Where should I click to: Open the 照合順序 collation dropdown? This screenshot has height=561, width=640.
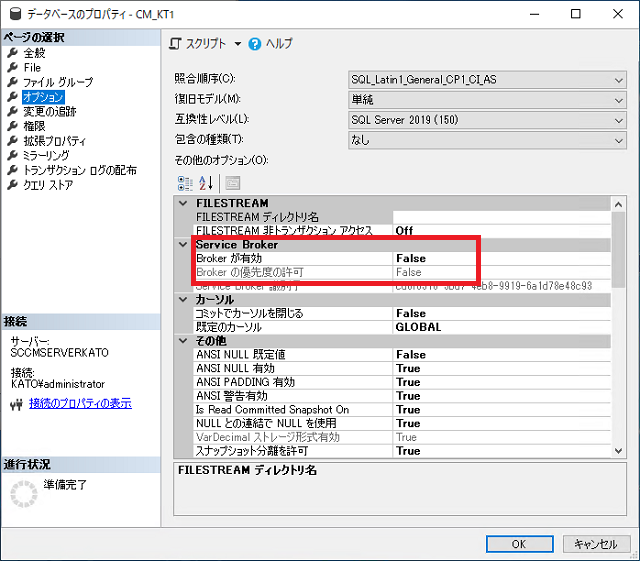pyautogui.click(x=619, y=79)
